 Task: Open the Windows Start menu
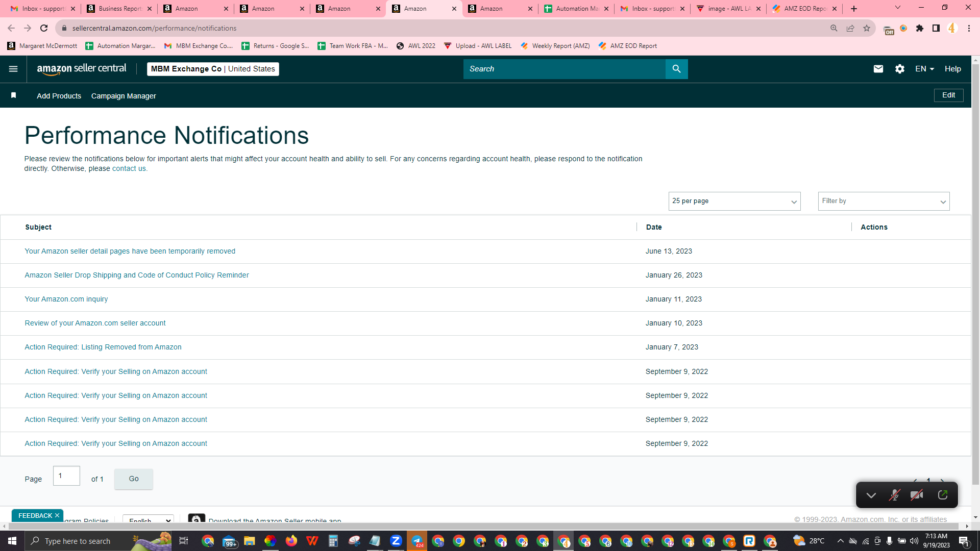pyautogui.click(x=12, y=541)
